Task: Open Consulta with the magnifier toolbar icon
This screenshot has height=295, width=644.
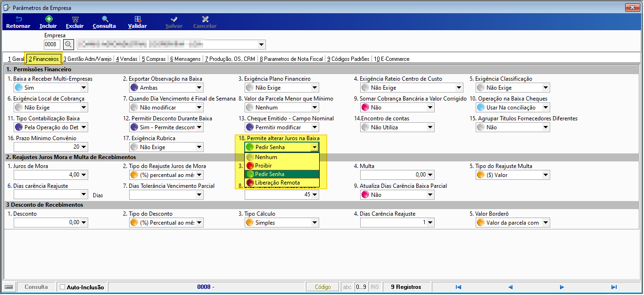Action: (105, 19)
